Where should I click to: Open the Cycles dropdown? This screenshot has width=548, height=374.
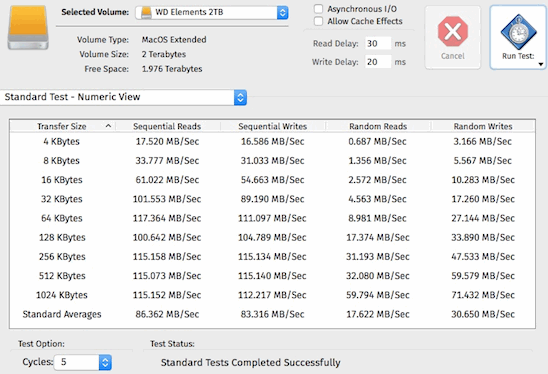coord(82,362)
